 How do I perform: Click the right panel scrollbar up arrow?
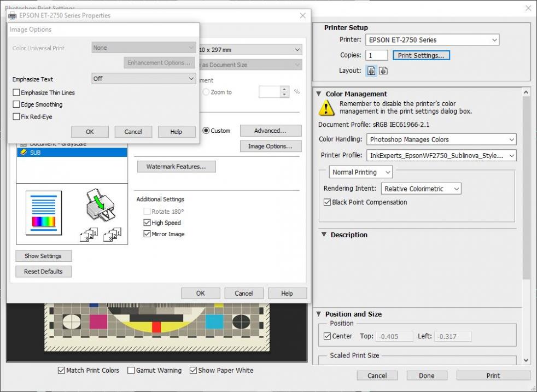click(x=526, y=92)
